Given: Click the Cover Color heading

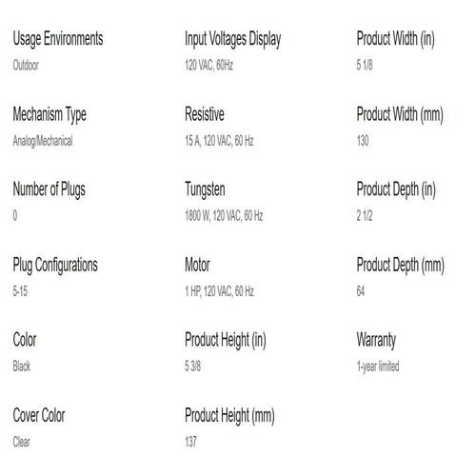Looking at the screenshot, I should (x=39, y=415).
